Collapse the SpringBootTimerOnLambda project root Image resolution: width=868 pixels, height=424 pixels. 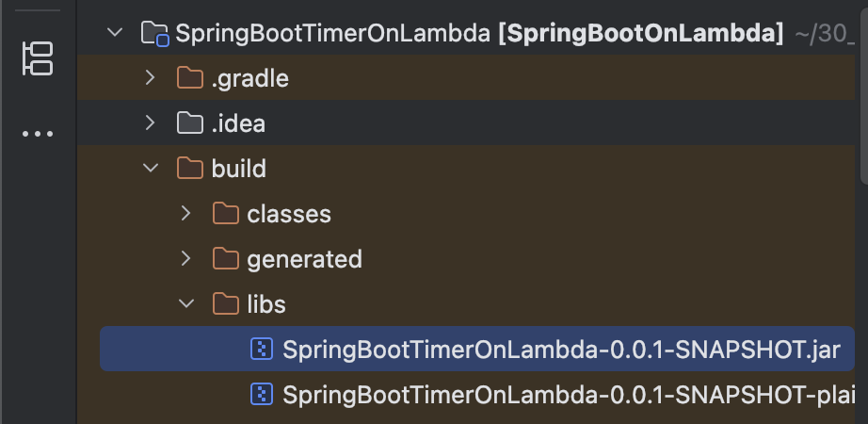115,32
